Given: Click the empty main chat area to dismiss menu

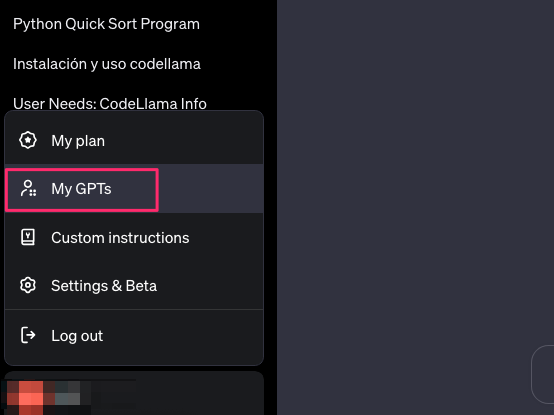Looking at the screenshot, I should (415, 177).
